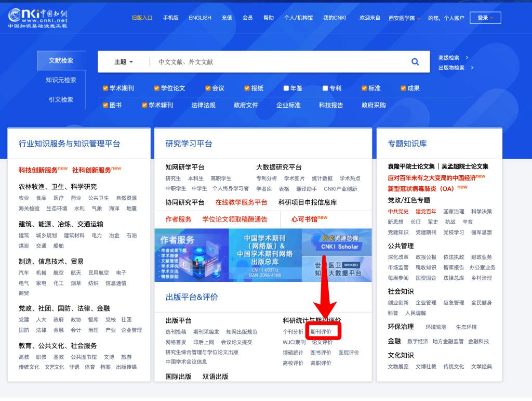Click the 社科创新服务 link
Screen dimensions: 532x401
(x=91, y=170)
